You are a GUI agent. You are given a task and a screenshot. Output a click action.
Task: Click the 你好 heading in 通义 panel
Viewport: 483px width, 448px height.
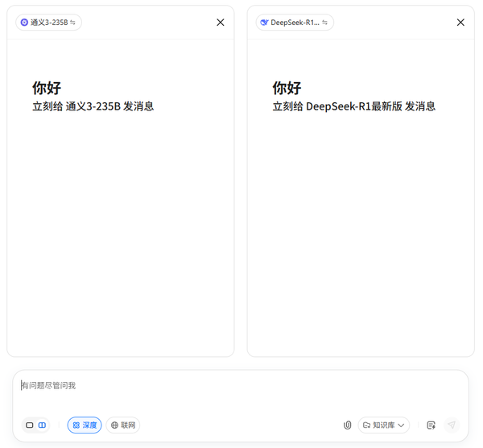coord(47,88)
